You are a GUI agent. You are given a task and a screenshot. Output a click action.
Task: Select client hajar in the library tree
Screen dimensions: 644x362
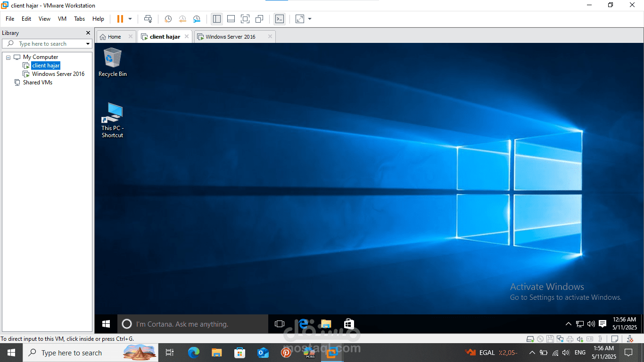click(x=46, y=66)
